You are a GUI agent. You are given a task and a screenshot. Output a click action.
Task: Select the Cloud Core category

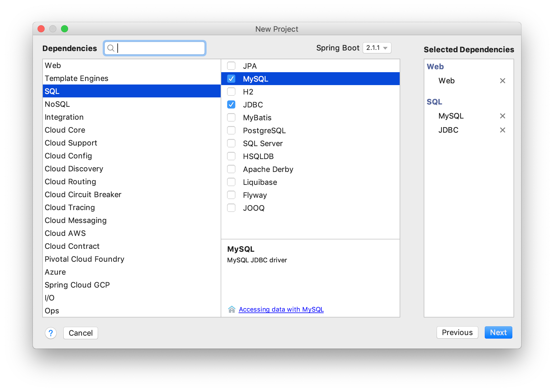click(131, 130)
